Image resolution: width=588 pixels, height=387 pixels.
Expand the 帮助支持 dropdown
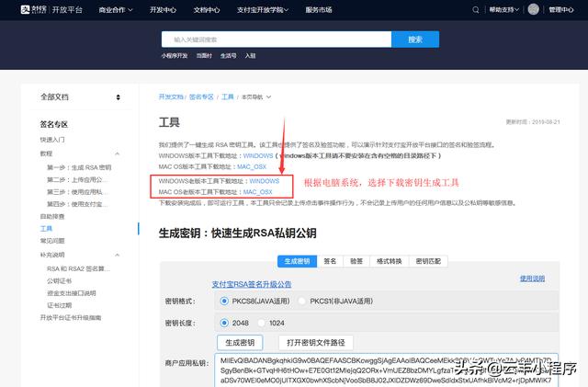point(504,10)
